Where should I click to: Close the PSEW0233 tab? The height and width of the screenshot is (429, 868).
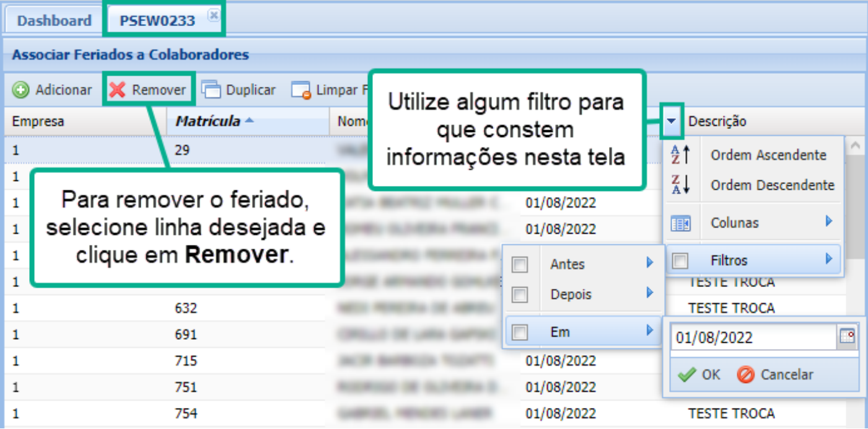pos(213,15)
